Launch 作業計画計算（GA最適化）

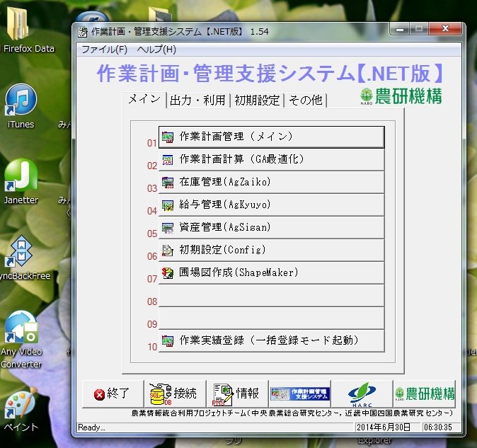[271, 160]
